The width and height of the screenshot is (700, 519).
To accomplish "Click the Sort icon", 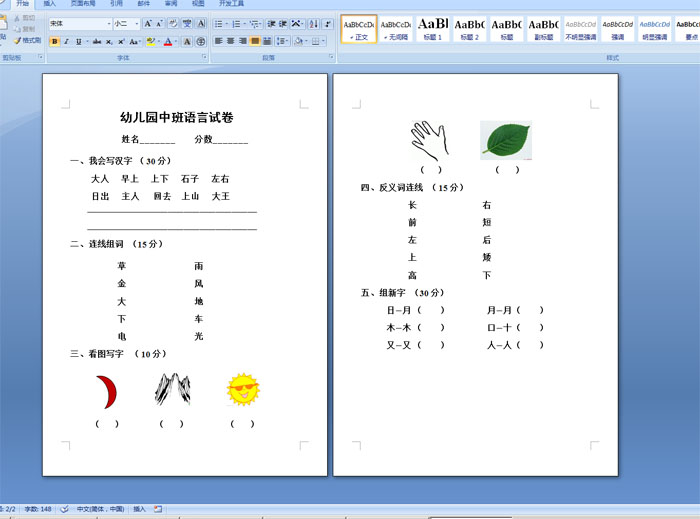I will click(x=313, y=24).
